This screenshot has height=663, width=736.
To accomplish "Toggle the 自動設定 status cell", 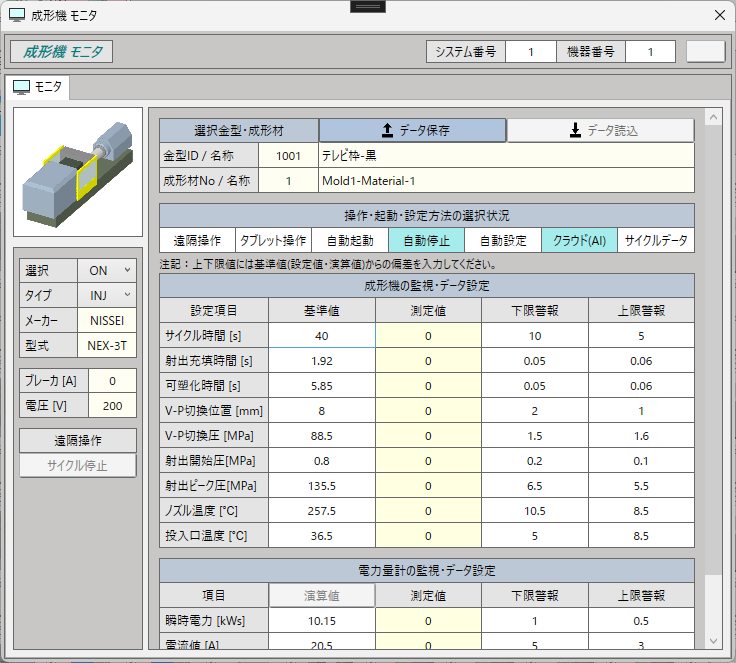I will (x=503, y=241).
